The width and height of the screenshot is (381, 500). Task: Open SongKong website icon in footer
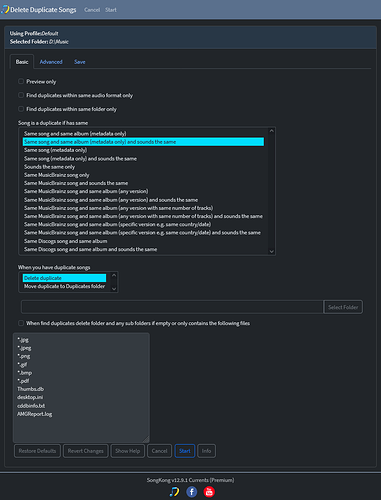(174, 492)
